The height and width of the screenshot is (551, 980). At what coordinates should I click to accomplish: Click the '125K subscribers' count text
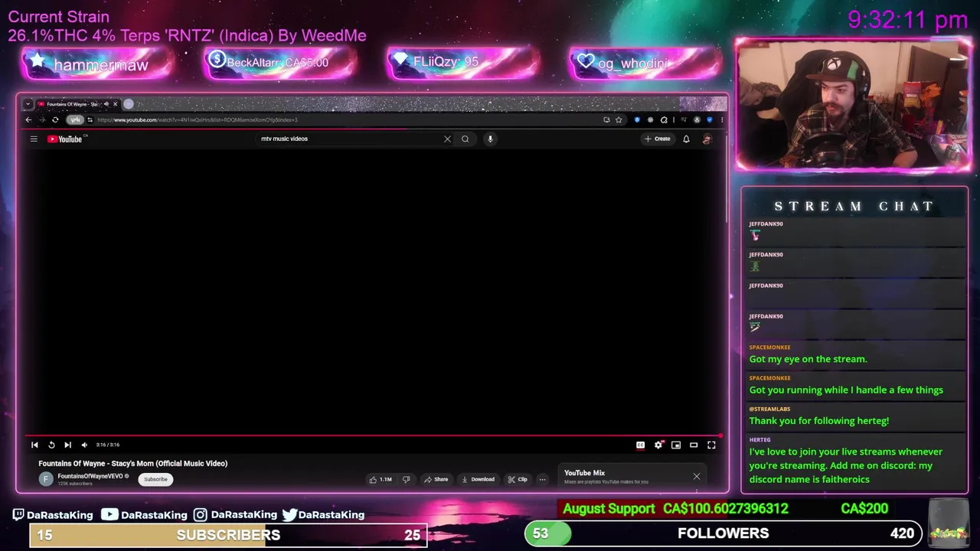(x=75, y=484)
